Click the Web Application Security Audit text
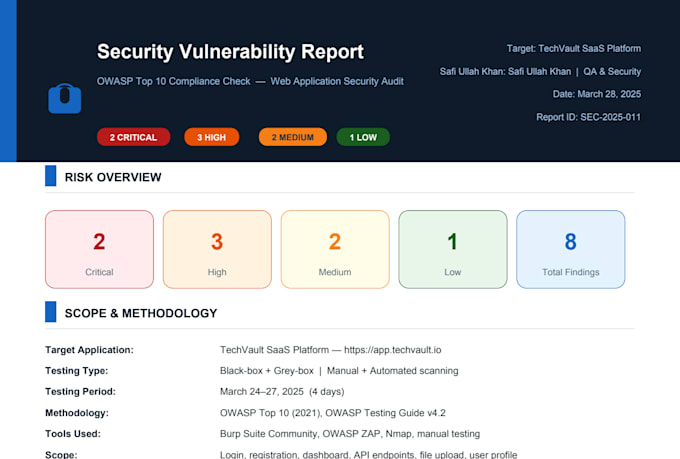The image size is (680, 459). (x=337, y=82)
